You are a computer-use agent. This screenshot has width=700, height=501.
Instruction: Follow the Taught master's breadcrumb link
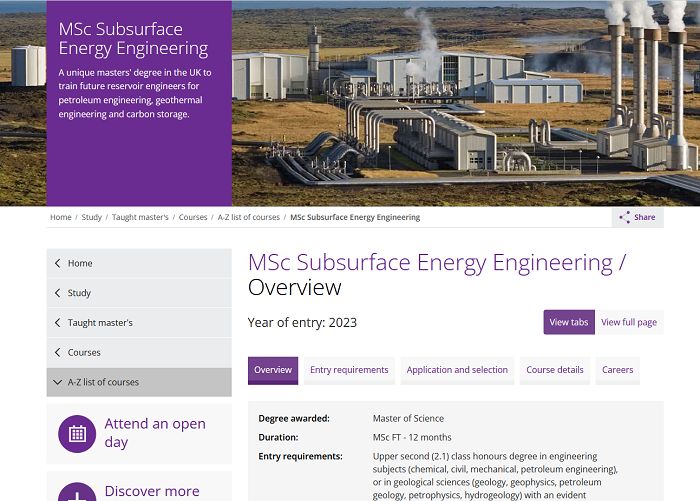pyautogui.click(x=140, y=217)
